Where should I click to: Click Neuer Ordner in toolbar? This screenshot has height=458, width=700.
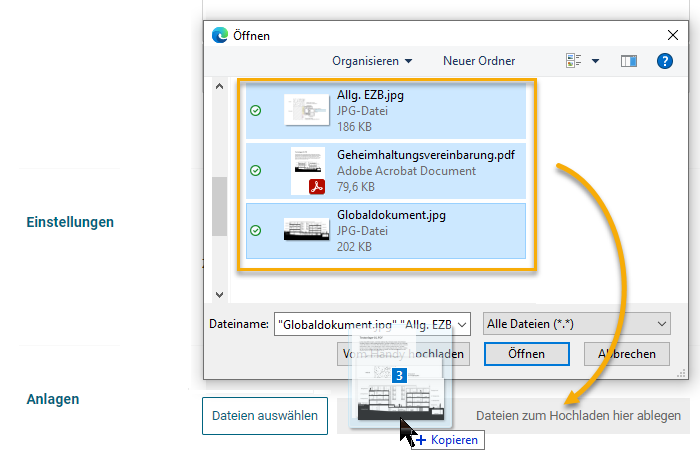[x=479, y=61]
